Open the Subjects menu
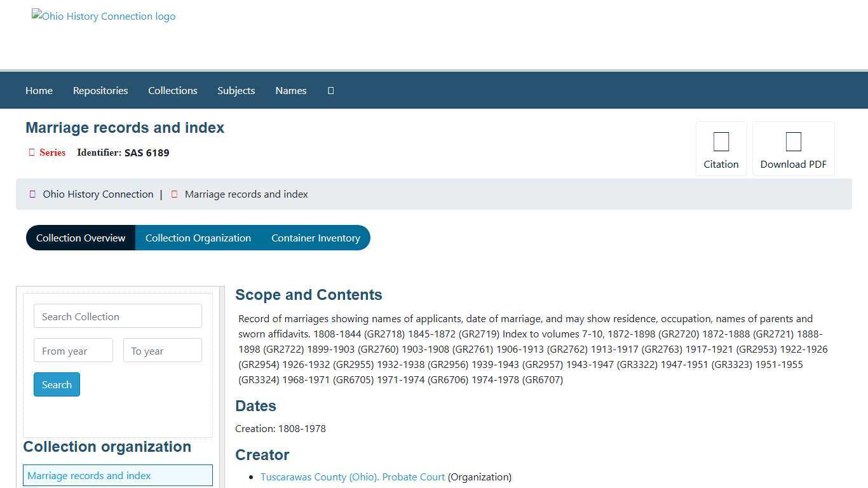The height and width of the screenshot is (488, 868). click(236, 90)
